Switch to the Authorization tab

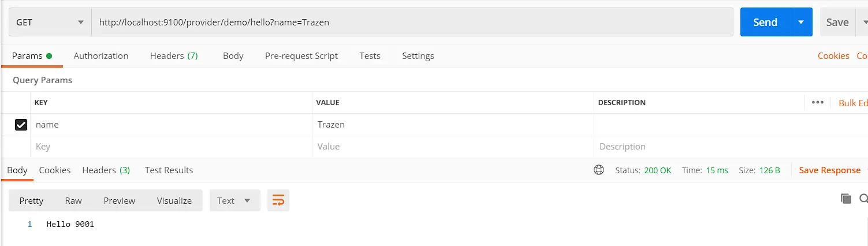click(x=101, y=56)
